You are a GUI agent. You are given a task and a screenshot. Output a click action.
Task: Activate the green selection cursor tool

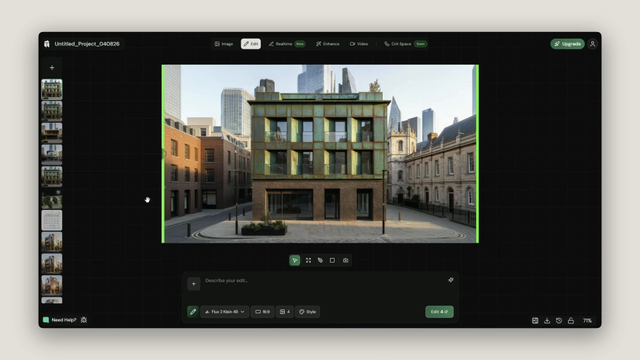295,260
